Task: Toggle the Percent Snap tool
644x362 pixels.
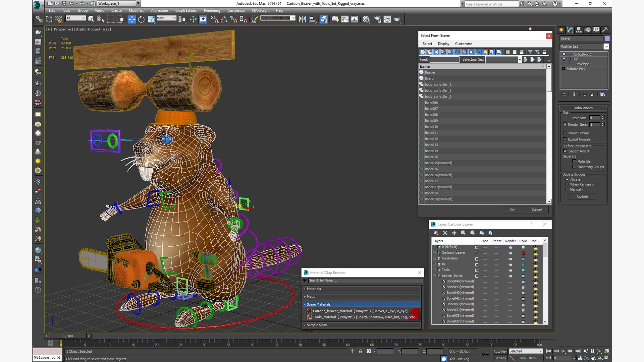Action: 234,19
